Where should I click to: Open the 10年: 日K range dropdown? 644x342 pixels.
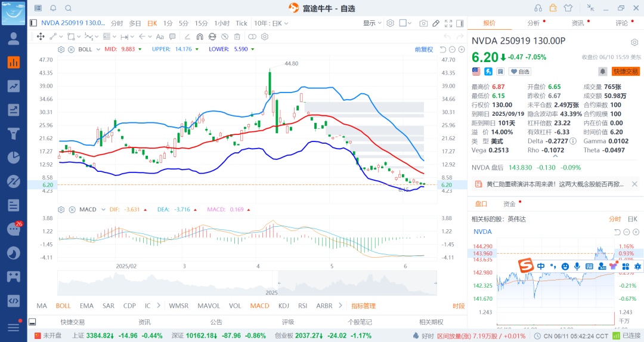coord(271,23)
